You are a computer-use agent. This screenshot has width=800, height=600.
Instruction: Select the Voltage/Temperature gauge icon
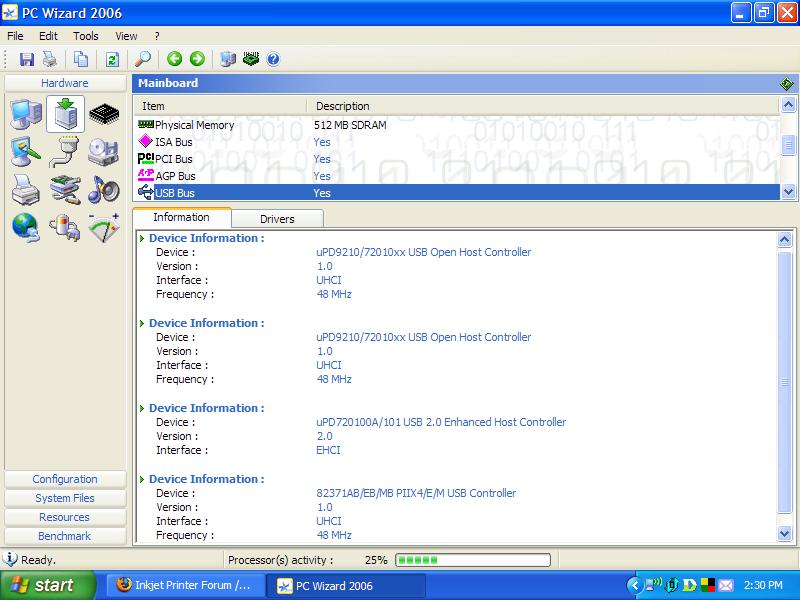pos(104,228)
